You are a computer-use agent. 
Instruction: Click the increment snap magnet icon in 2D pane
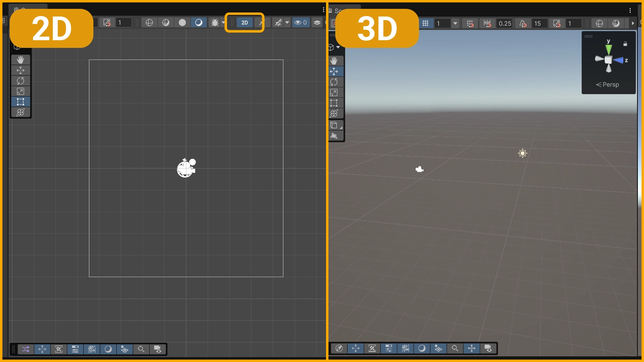tap(107, 23)
